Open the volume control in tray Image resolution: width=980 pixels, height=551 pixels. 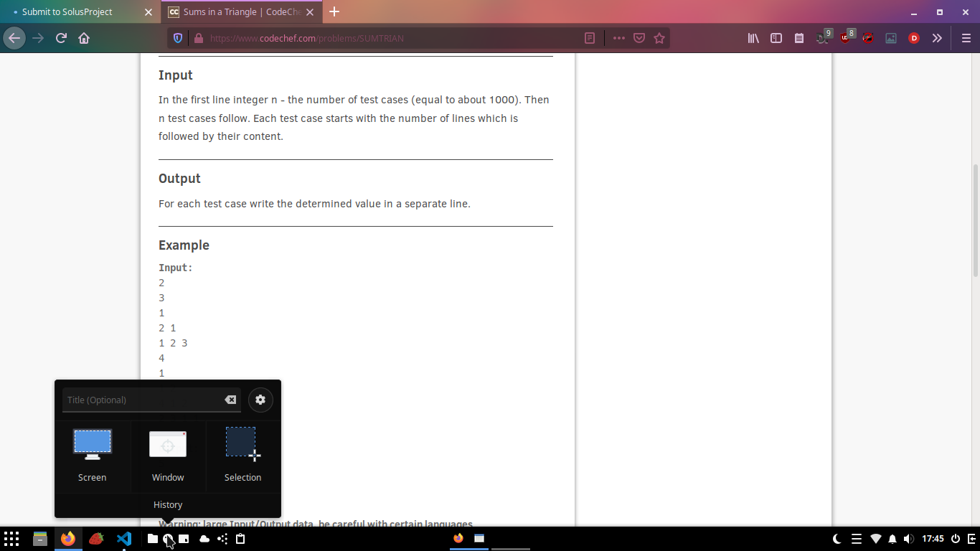pyautogui.click(x=909, y=539)
